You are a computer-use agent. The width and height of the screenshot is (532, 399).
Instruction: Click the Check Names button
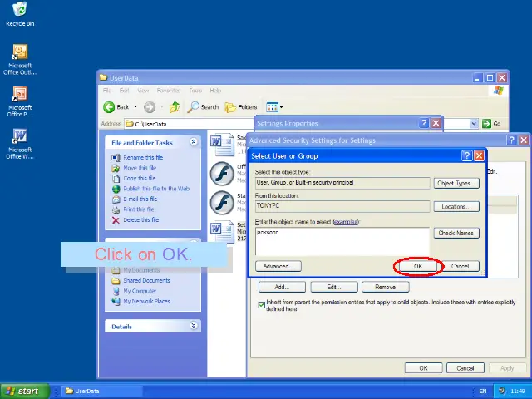pos(456,233)
